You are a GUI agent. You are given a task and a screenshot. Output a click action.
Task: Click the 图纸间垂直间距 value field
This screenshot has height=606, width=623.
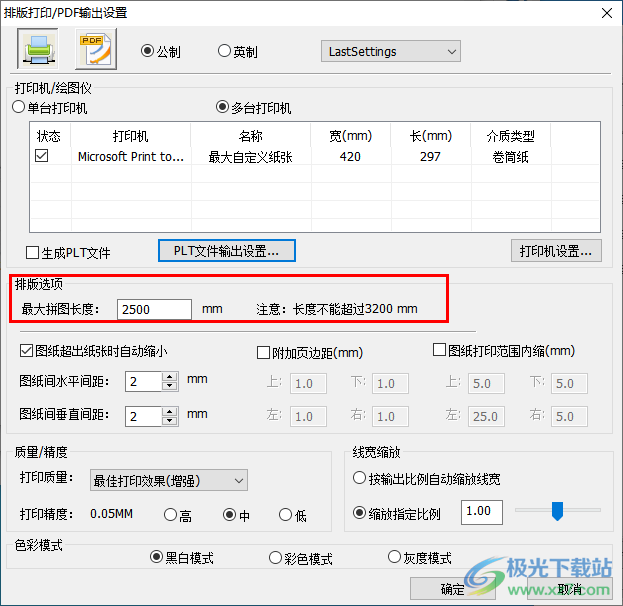[x=143, y=416]
